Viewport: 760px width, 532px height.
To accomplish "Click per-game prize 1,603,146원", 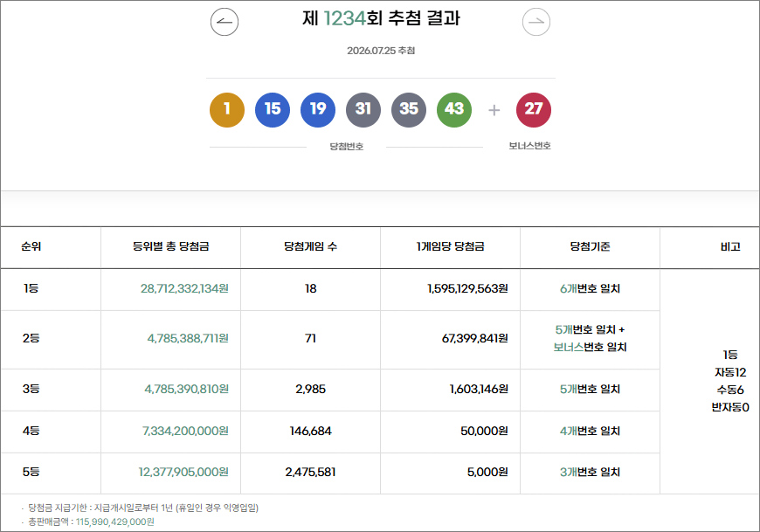I will (479, 389).
